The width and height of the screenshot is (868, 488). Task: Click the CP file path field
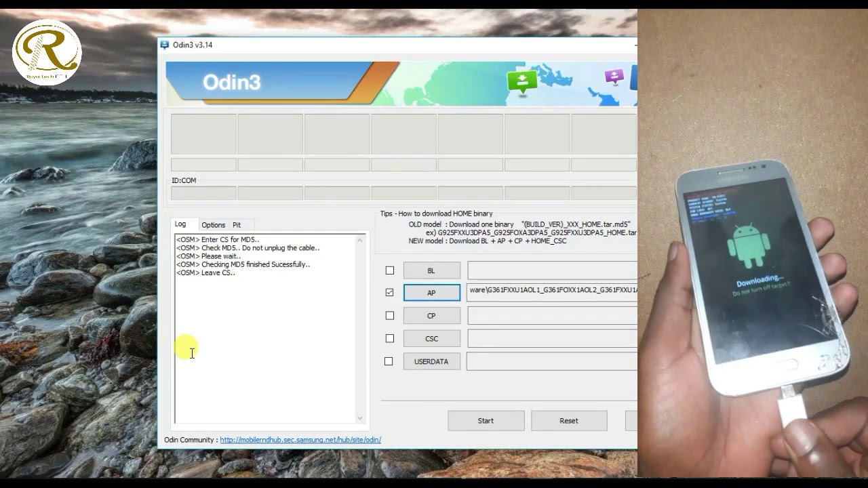[552, 315]
